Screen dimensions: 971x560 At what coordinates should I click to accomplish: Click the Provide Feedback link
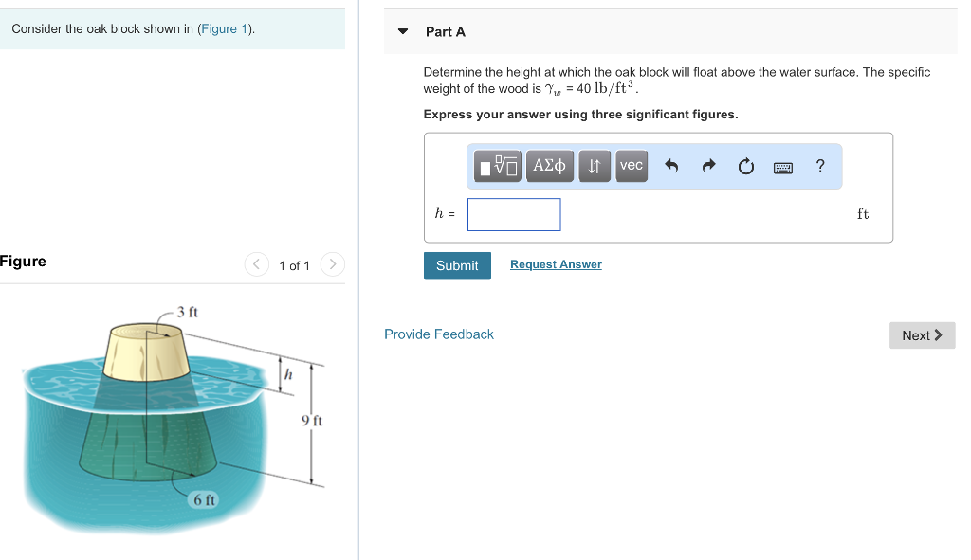coord(438,334)
